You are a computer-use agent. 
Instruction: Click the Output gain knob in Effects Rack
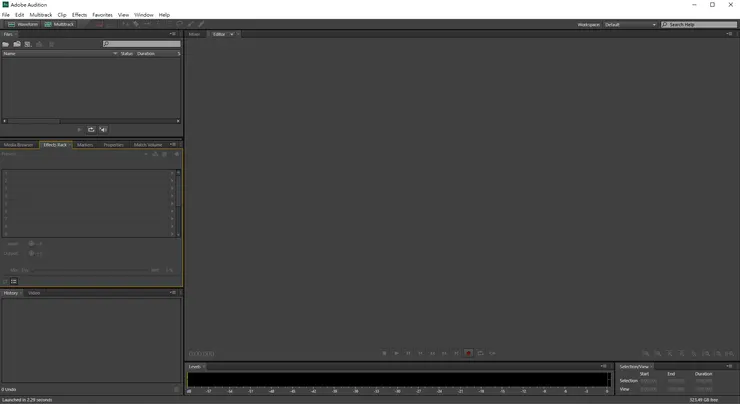(x=31, y=253)
